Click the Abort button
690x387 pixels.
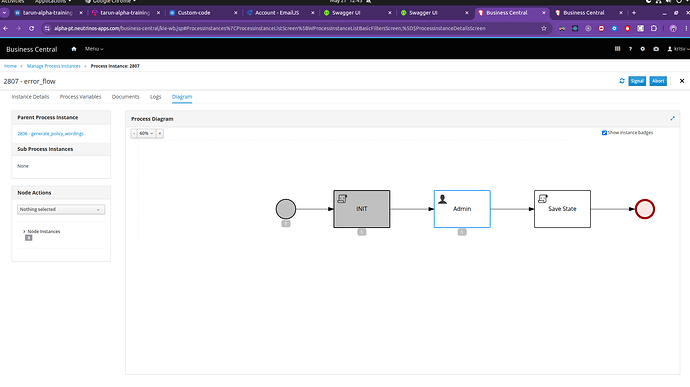(x=658, y=81)
